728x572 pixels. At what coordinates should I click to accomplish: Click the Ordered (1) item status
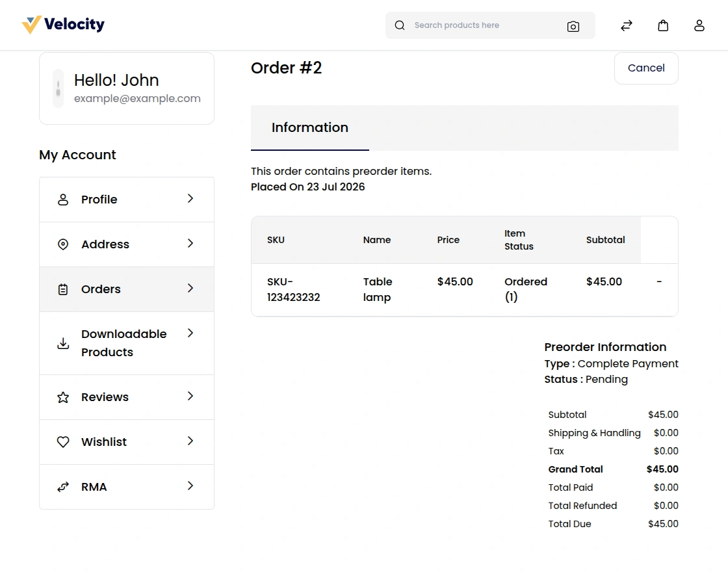pos(526,290)
